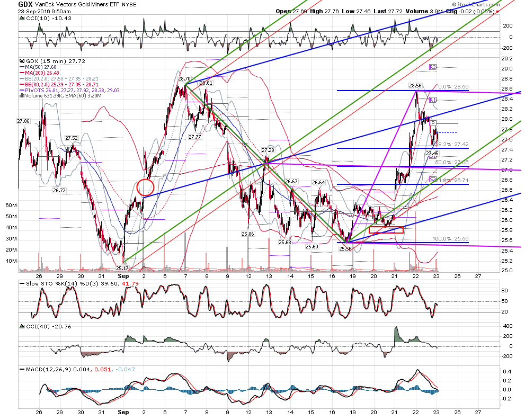Click the 38.2%: 27.42 Fibonacci label
Image resolution: width=525 pixels, height=420 pixels.
(452, 145)
